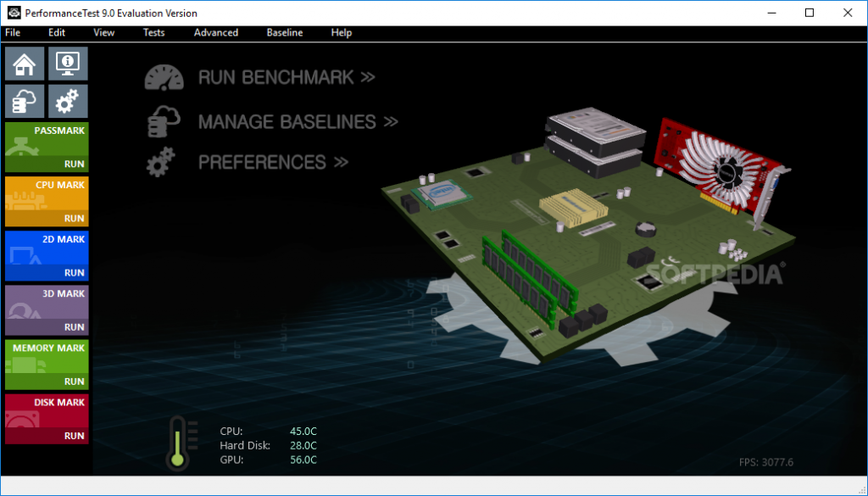Open the Edit menu
Image resolution: width=868 pixels, height=496 pixels.
click(57, 33)
